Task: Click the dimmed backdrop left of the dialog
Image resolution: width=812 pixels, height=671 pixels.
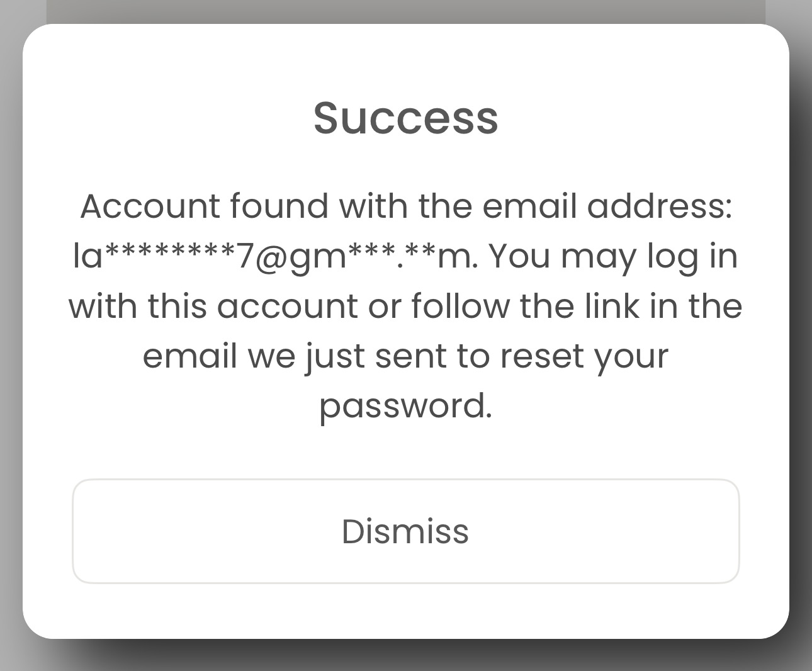Action: click(11, 315)
